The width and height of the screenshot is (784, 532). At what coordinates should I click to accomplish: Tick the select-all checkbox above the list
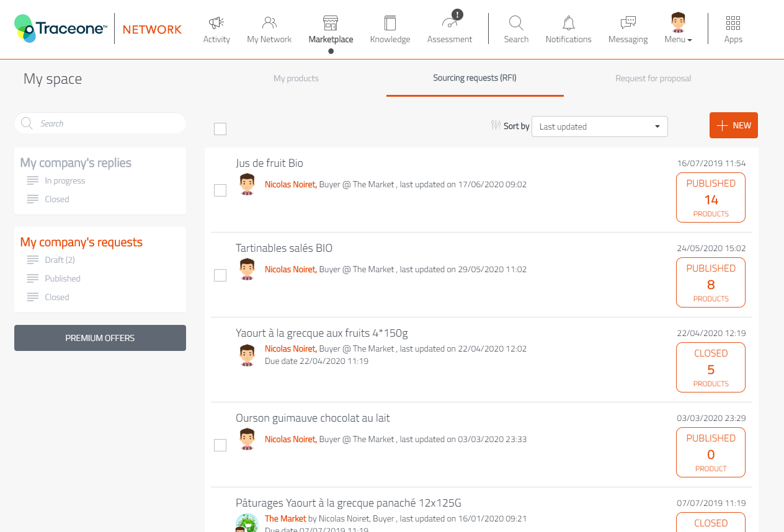pyautogui.click(x=220, y=128)
